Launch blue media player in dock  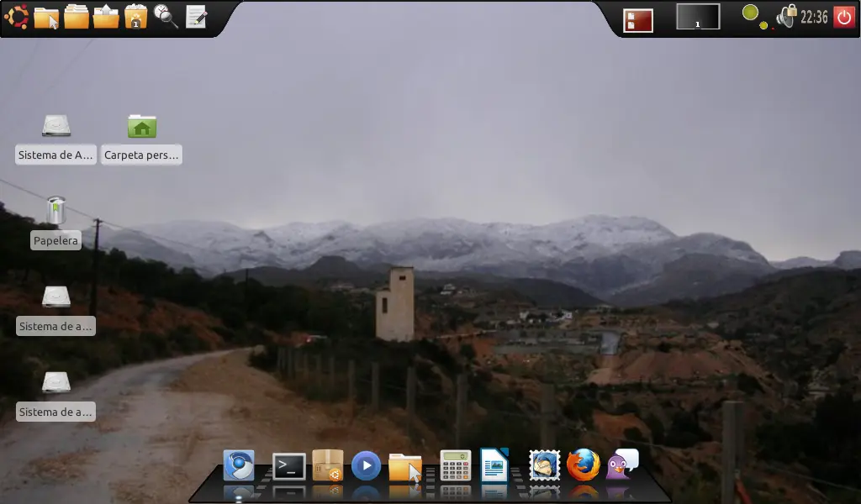[366, 466]
